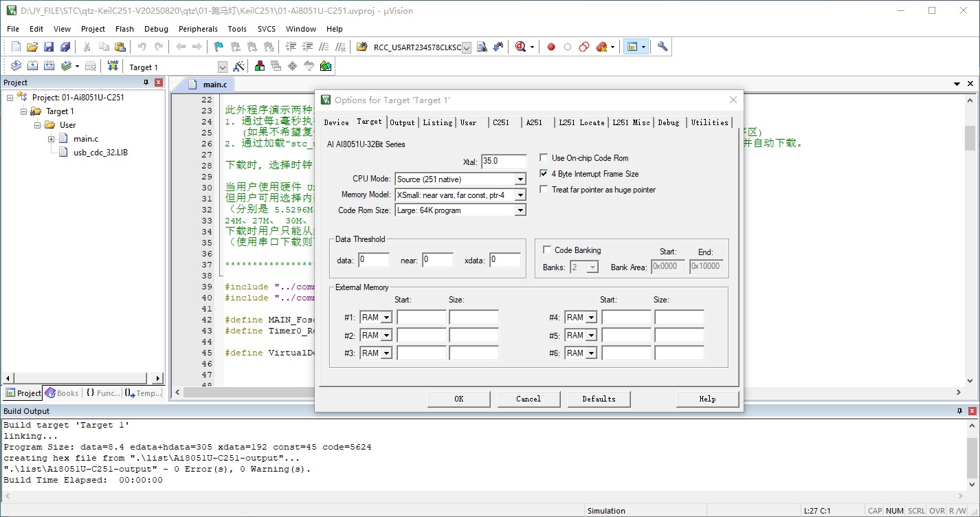Screen dimensions: 980x517
Task: Click the Translate file icon in build toolbar
Action: [16, 66]
